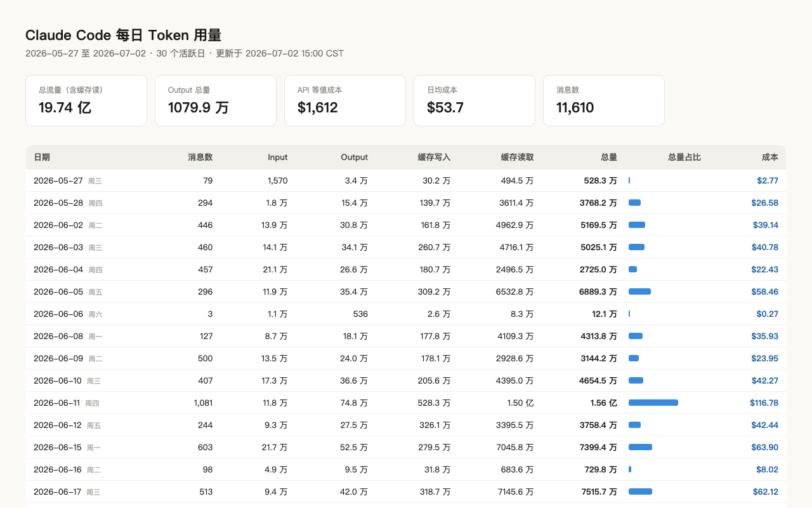Click the date cell 2026-06-12
Screen dimensions: 812x508
[58, 425]
